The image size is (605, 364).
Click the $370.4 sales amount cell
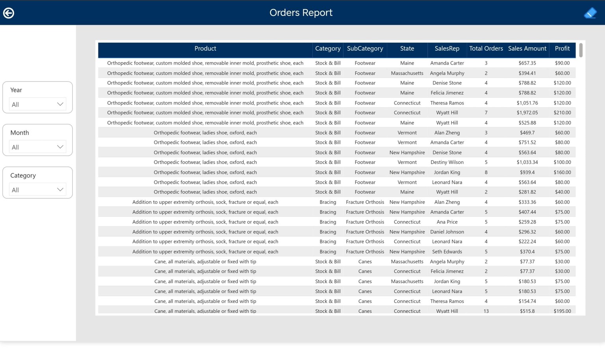pos(527,251)
